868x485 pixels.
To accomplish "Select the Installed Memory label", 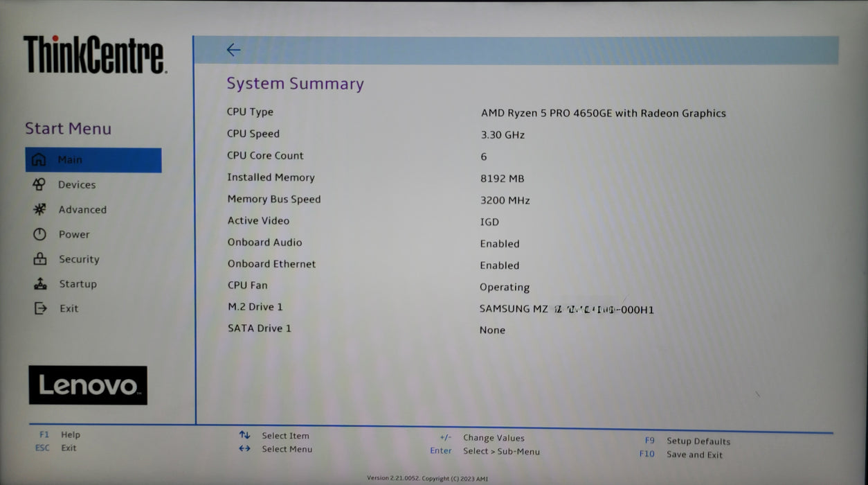I will point(271,177).
